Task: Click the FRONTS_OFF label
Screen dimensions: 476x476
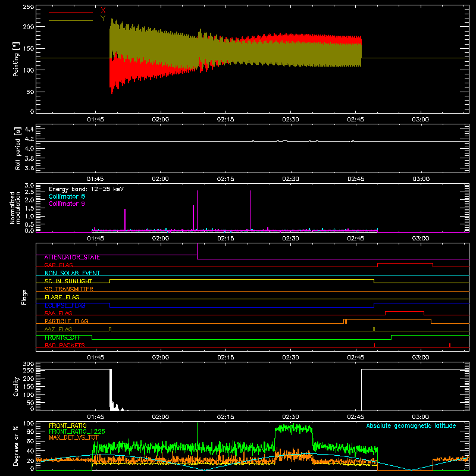Action: pos(62,337)
